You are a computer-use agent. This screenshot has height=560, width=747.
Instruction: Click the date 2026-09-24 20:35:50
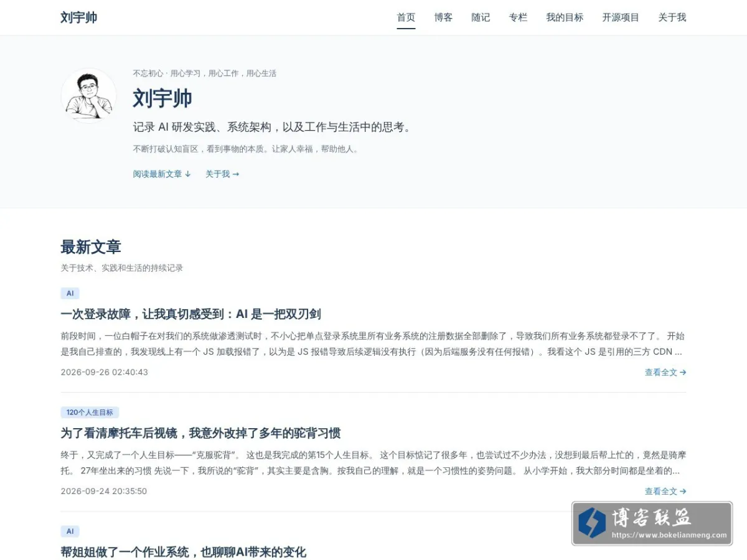tap(104, 492)
